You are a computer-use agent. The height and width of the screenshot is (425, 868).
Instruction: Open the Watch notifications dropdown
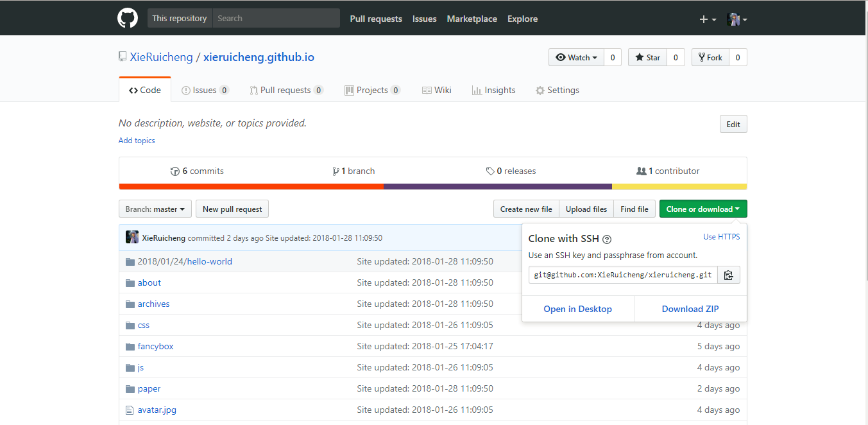(576, 58)
